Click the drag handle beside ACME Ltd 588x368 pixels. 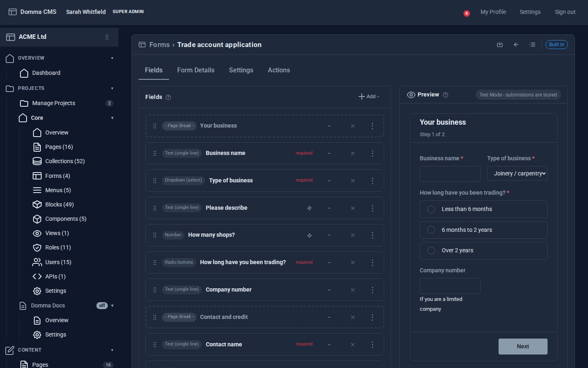tap(107, 37)
